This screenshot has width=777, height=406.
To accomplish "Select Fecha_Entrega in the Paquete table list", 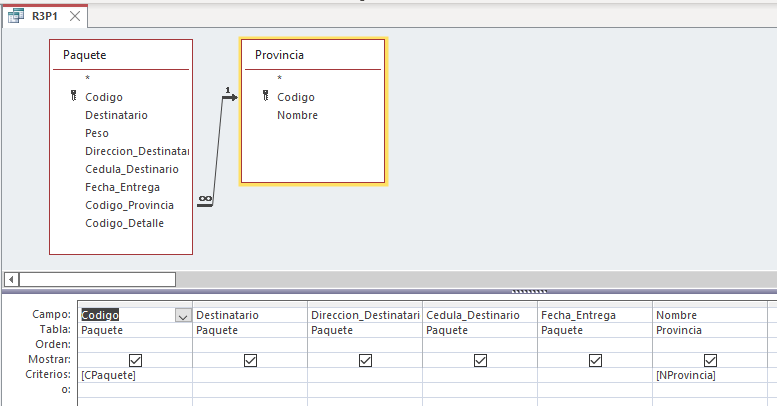I will (x=122, y=187).
